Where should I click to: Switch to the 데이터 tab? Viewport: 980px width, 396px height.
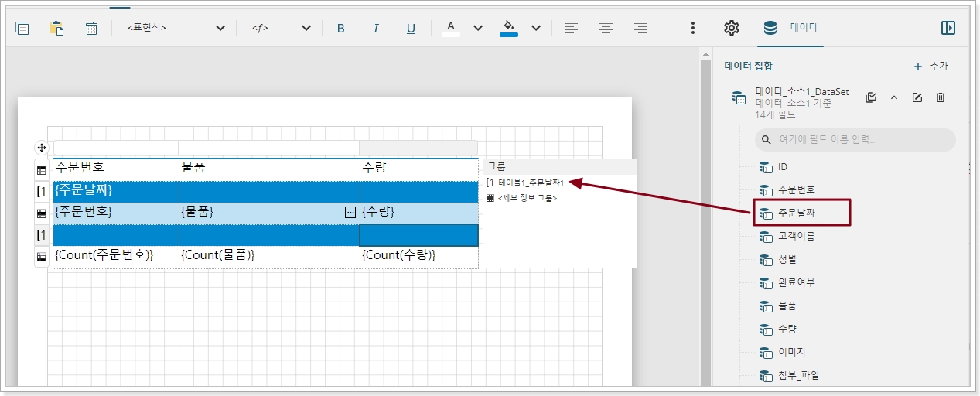coord(790,28)
